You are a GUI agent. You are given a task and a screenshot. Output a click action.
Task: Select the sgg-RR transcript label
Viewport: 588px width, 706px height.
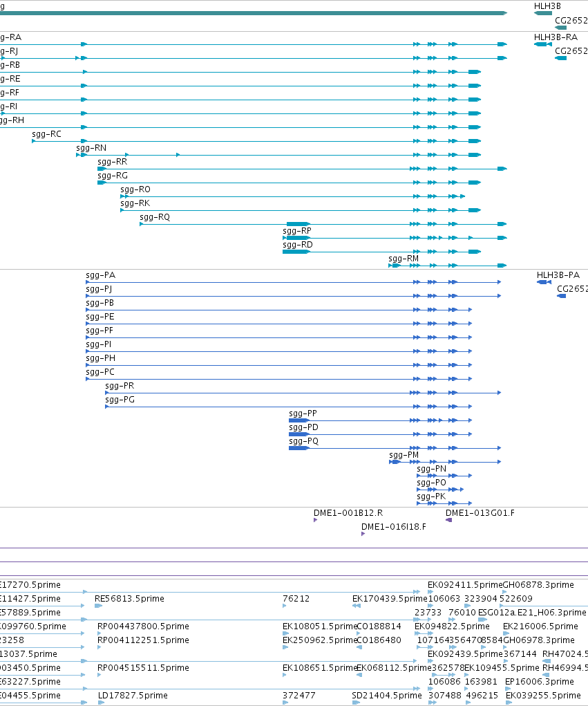113,162
